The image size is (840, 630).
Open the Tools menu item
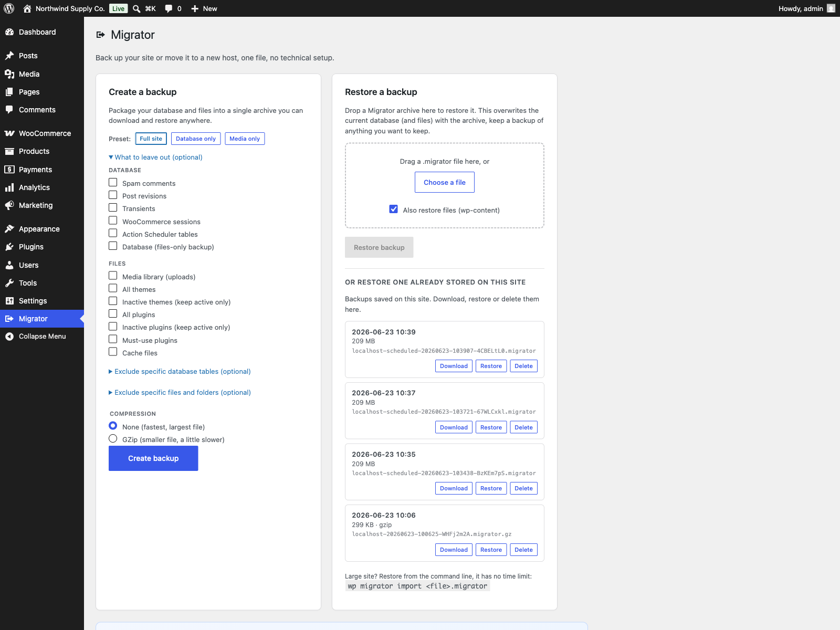pyautogui.click(x=42, y=283)
